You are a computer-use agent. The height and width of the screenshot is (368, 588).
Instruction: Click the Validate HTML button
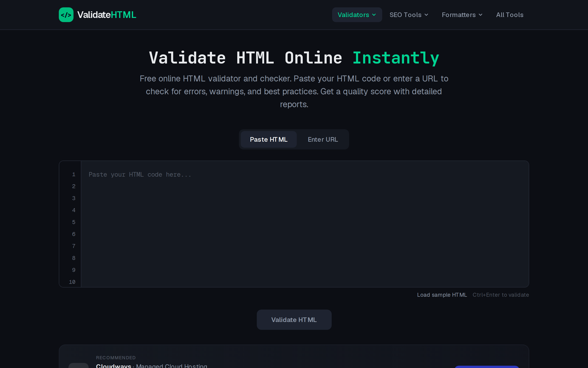click(x=294, y=319)
